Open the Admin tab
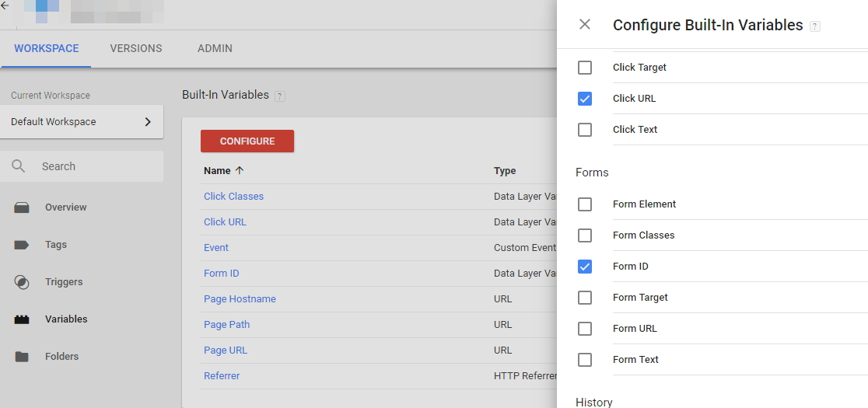 (x=215, y=48)
